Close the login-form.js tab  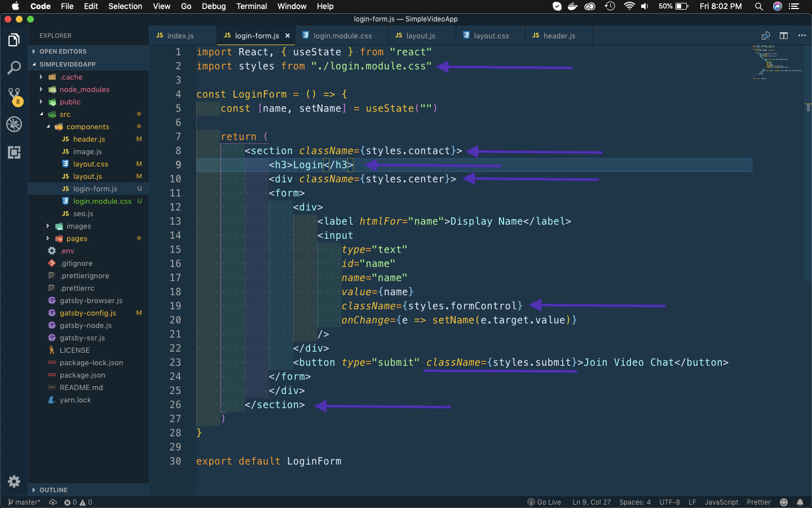(288, 36)
